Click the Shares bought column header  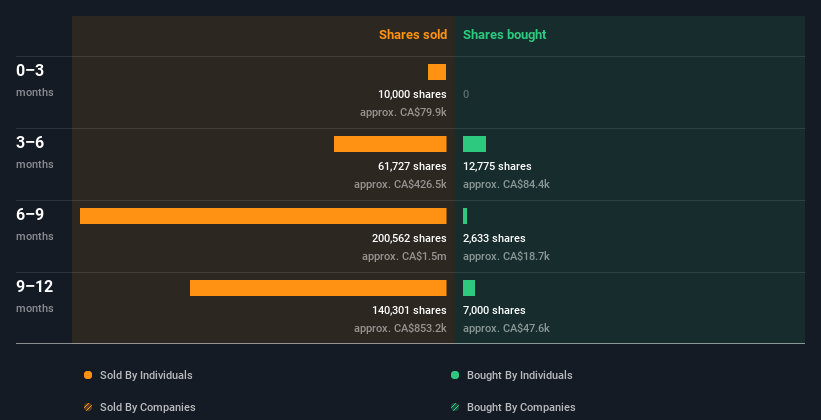pyautogui.click(x=504, y=35)
